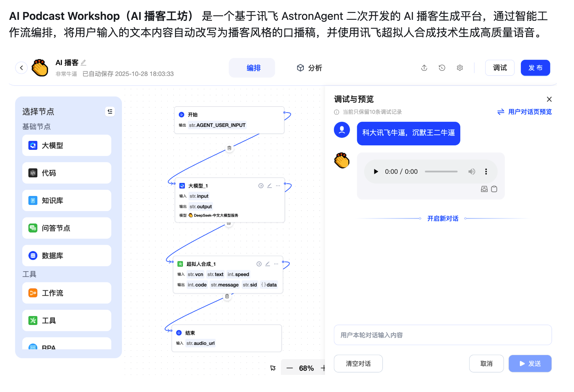Open version history clock icon

(x=442, y=68)
